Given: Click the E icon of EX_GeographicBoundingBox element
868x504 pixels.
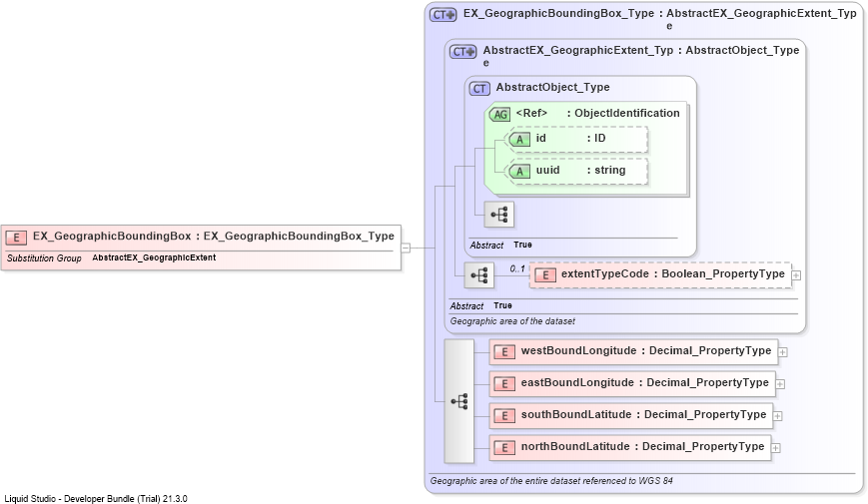Looking at the screenshot, I should pos(16,238).
